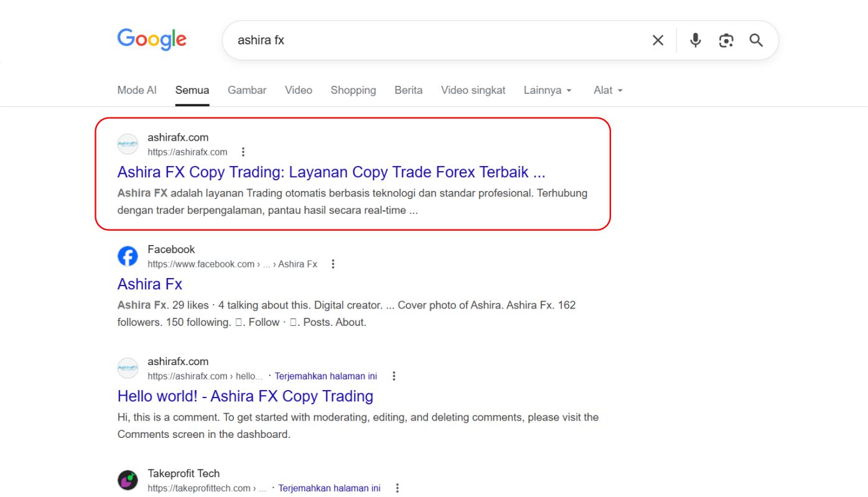Viewport: 868px width, 497px height.
Task: Open the three-dot menu beside the Facebook result
Action: pyautogui.click(x=333, y=263)
